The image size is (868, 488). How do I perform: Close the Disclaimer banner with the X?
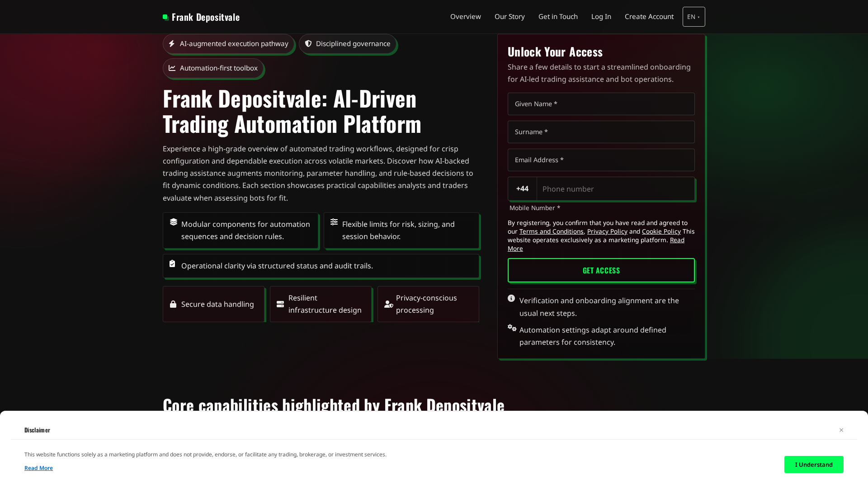841,430
